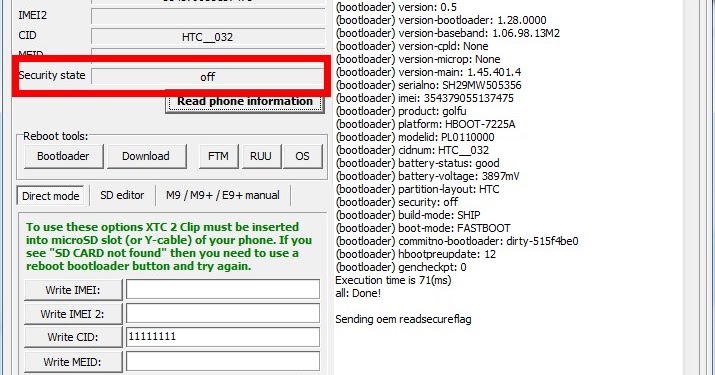The image size is (715, 375).
Task: Click the CID field showing HTC__032
Action: click(x=208, y=37)
